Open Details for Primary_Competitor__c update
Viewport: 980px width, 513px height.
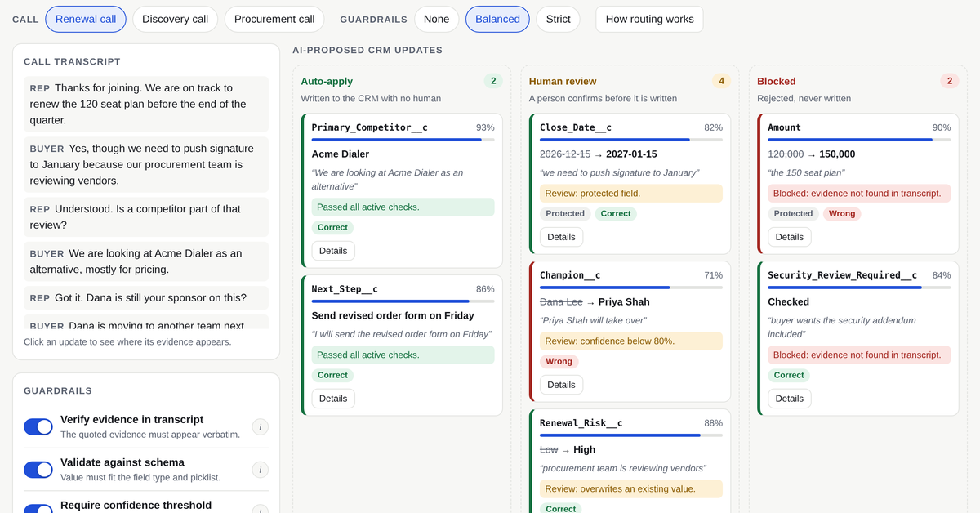click(333, 251)
